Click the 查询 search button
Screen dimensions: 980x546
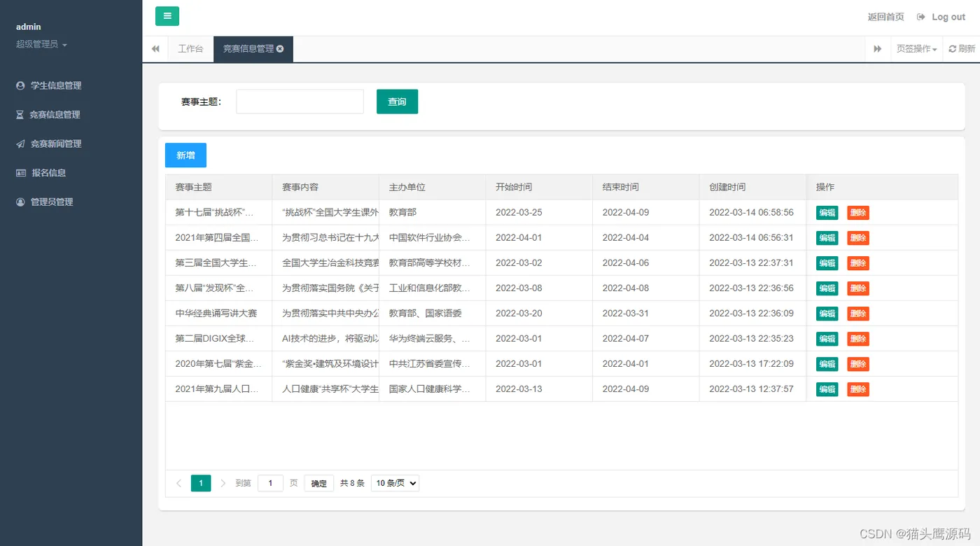pyautogui.click(x=397, y=101)
